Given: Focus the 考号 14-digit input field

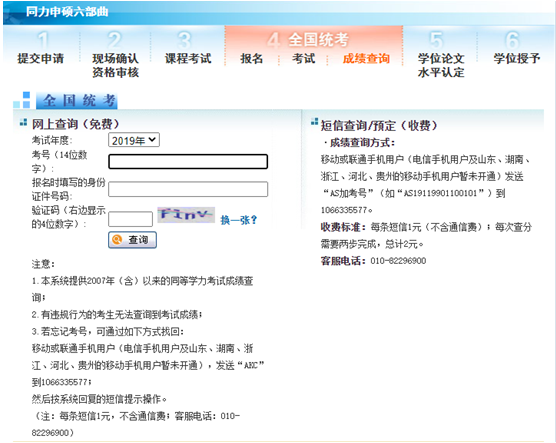Looking at the screenshot, I should (x=188, y=161).
